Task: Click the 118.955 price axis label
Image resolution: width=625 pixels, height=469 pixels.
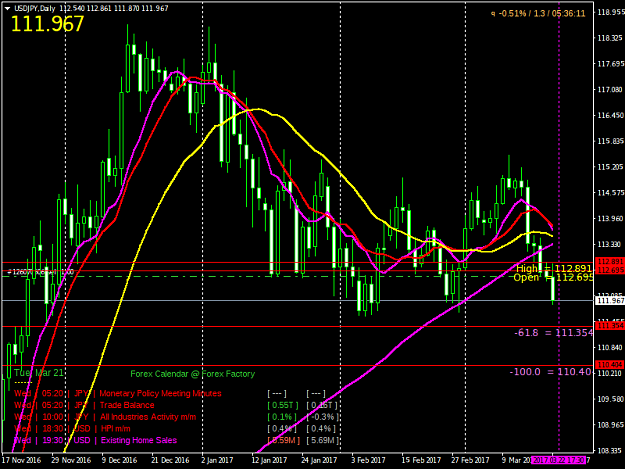Action: [x=610, y=12]
